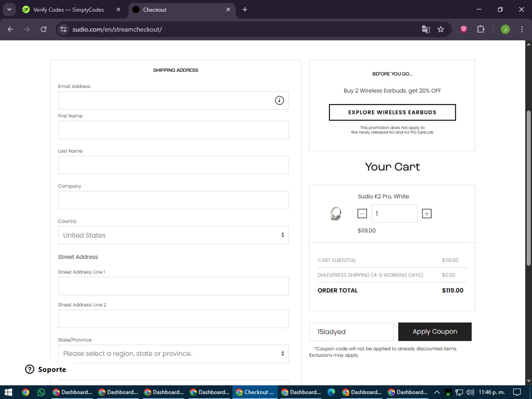Click the page vertical scrollbar thumb
Image resolution: width=532 pixels, height=399 pixels.
pyautogui.click(x=528, y=188)
